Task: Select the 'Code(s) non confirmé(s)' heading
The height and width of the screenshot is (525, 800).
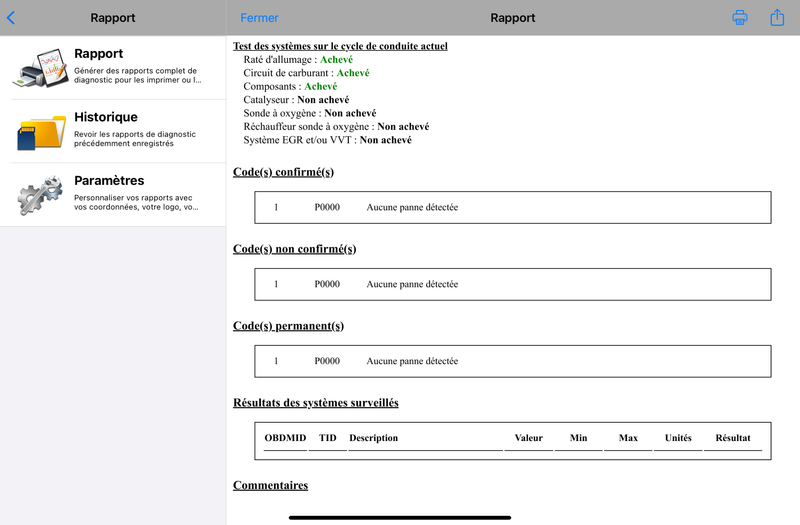Action: 294,249
